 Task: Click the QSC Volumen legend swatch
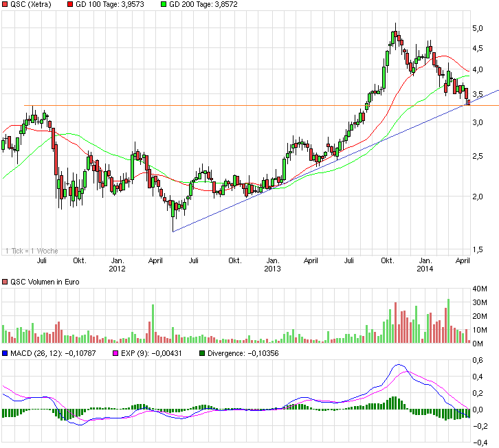coord(5,282)
